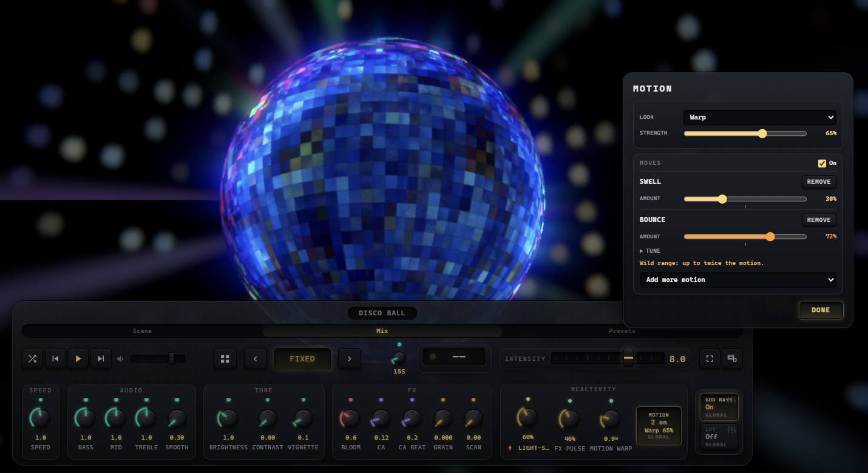The height and width of the screenshot is (473, 868).
Task: Open the Look dropdown showing Warp
Action: 760,117
